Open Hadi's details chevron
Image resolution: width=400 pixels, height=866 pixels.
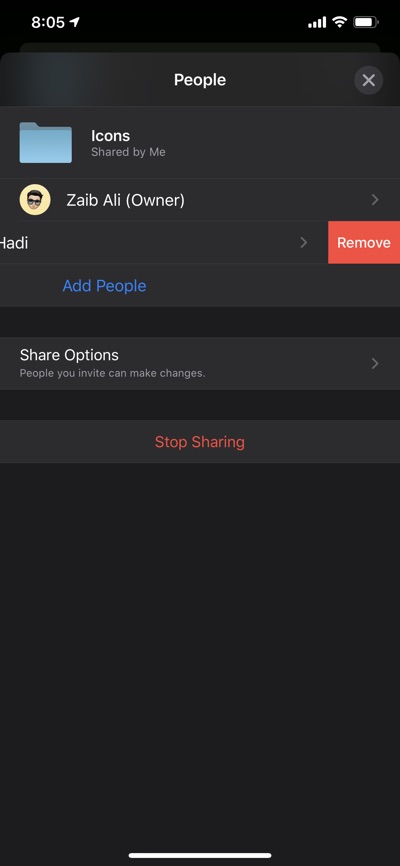click(303, 242)
